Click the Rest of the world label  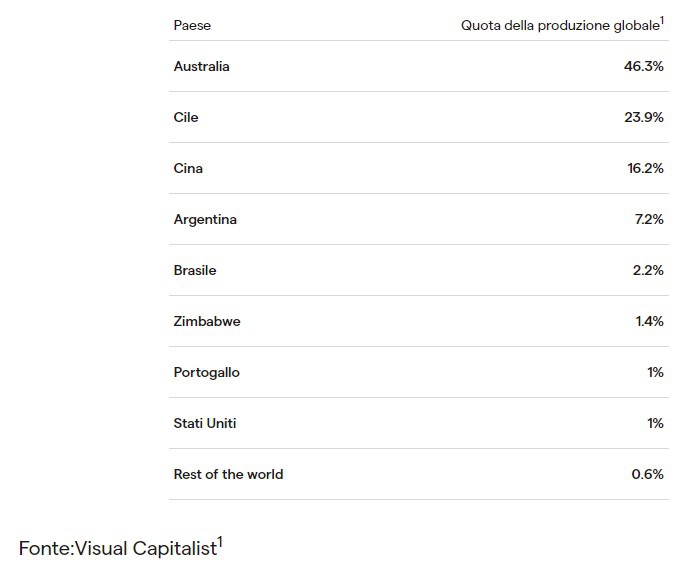(228, 474)
